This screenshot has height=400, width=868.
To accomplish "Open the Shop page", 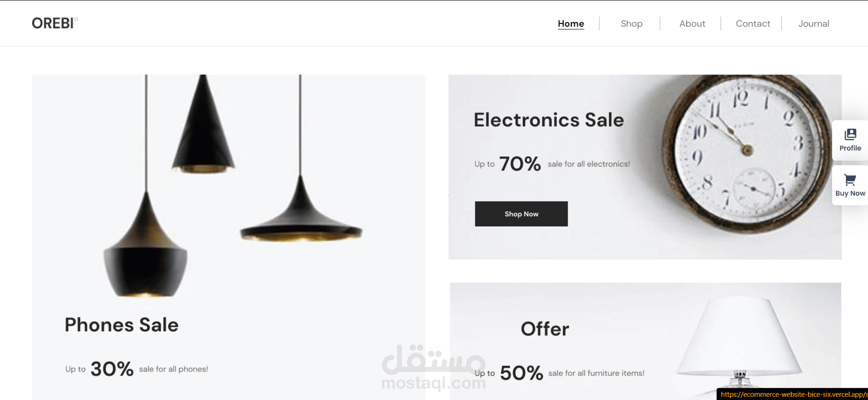I will coord(632,23).
